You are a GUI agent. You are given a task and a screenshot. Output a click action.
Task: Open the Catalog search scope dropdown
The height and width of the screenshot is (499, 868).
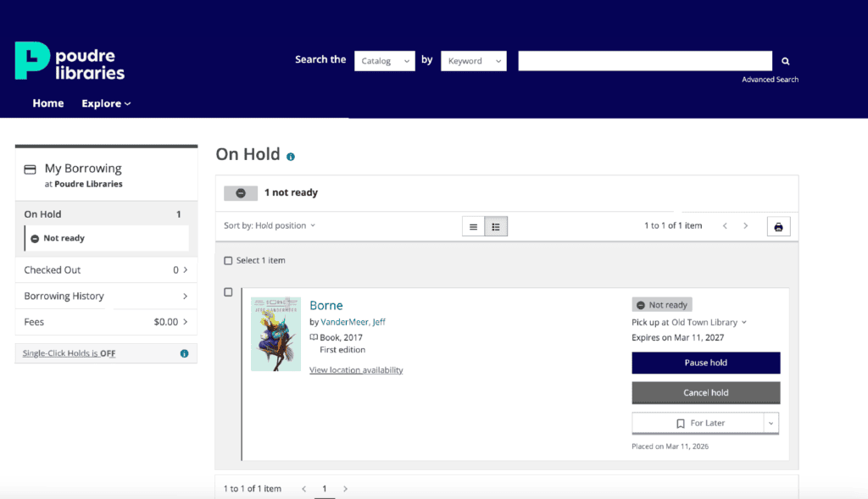[x=384, y=61]
